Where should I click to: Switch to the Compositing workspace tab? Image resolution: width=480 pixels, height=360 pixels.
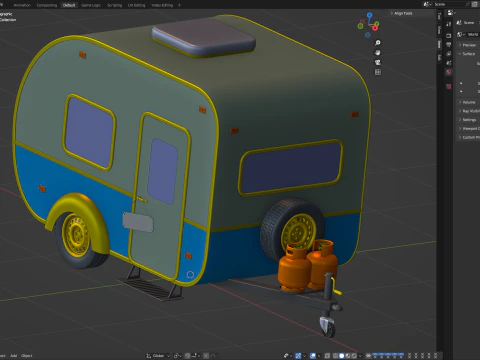click(x=46, y=5)
